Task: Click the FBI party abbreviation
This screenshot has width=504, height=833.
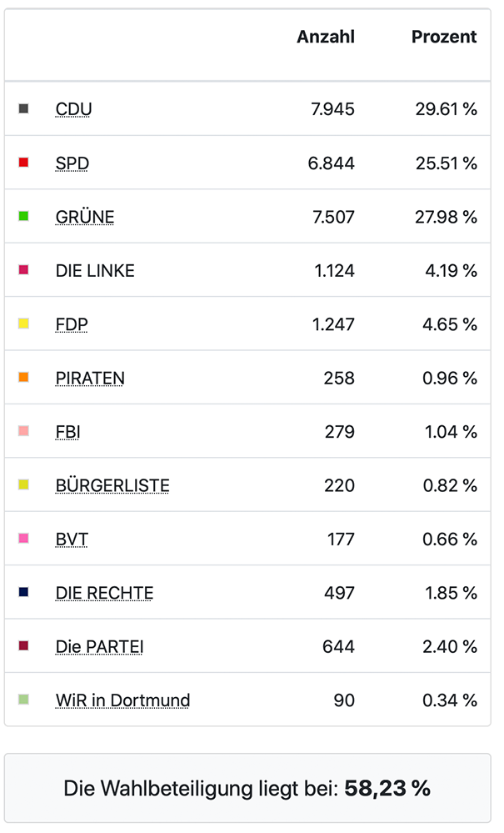Action: (x=68, y=431)
